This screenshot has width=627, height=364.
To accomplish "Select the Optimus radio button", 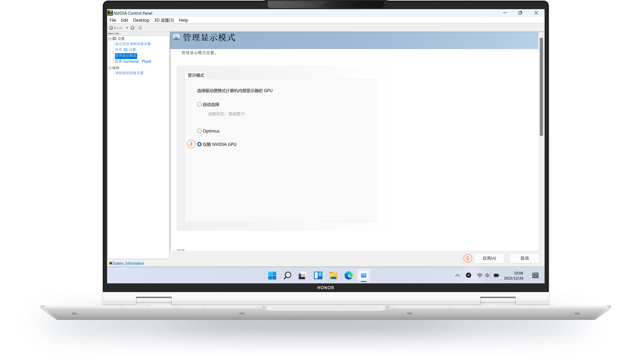I will click(x=199, y=131).
